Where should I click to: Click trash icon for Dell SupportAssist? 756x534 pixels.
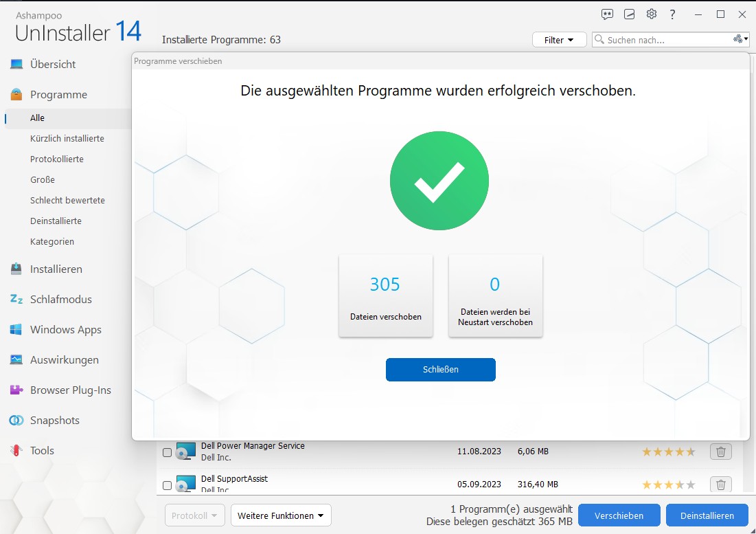pos(721,485)
